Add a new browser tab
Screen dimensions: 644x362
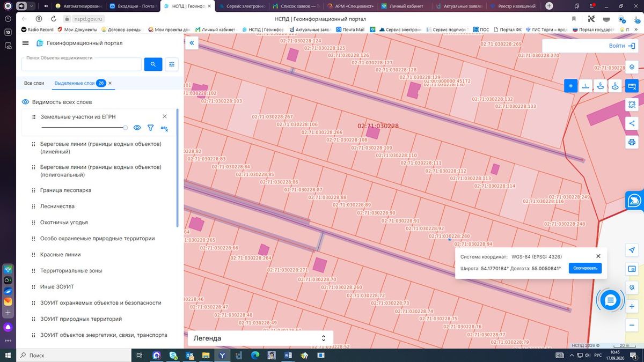tap(549, 6)
